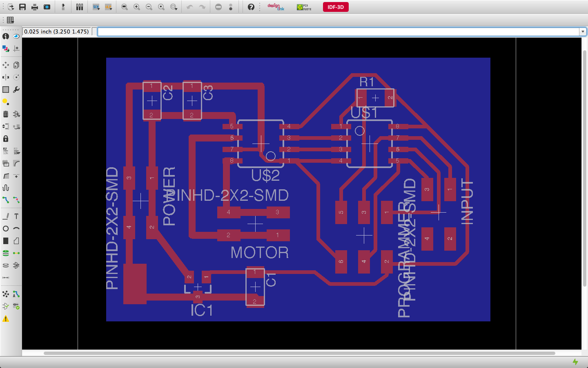Zoom to fit the board

(125, 7)
